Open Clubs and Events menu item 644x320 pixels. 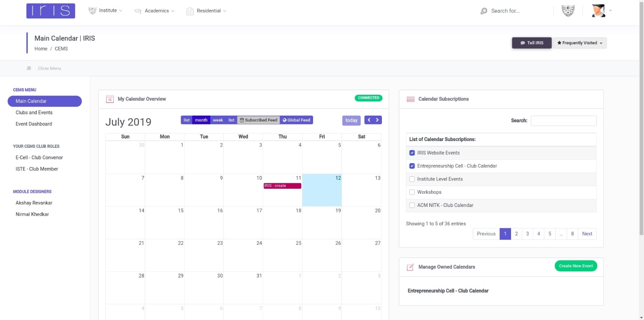click(34, 113)
